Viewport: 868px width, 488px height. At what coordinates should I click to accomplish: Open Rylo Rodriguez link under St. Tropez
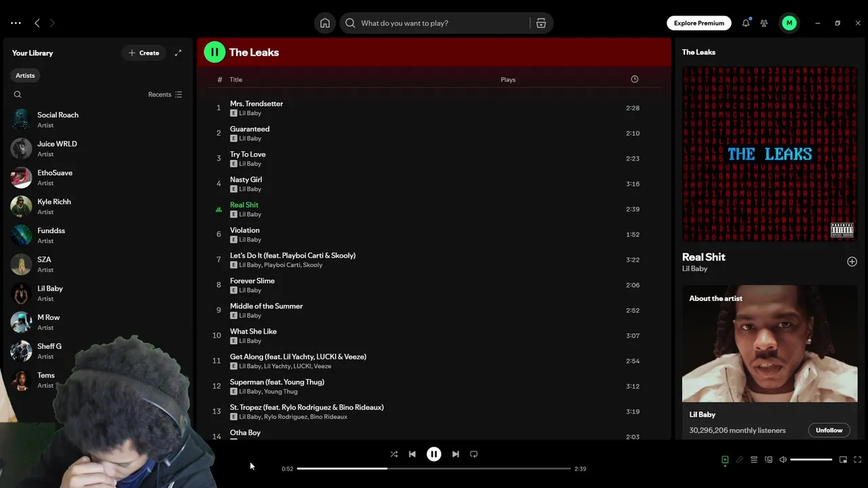tap(285, 417)
